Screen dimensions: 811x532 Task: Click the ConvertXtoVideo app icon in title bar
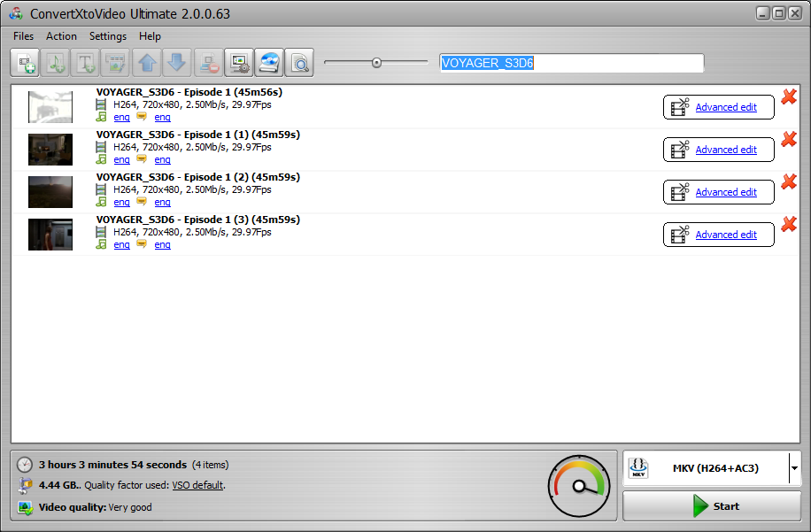click(16, 14)
